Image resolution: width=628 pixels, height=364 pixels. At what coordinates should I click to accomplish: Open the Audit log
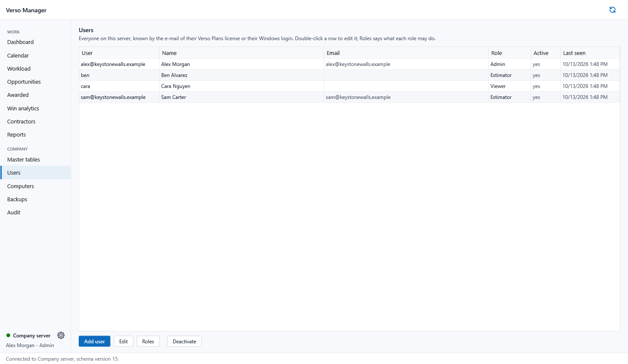click(36, 212)
